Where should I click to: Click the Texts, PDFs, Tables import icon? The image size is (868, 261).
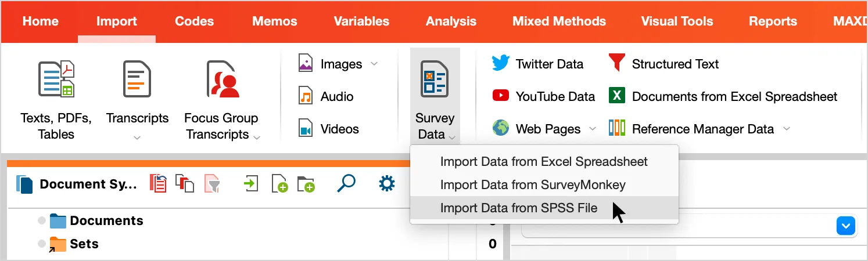56,78
